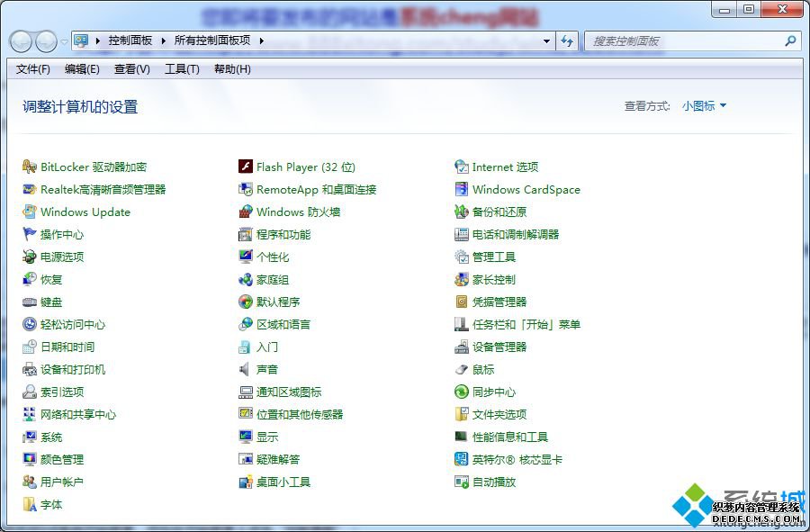This screenshot has width=810, height=532.
Task: Click the Windows 防火墙 icon
Action: (246, 212)
